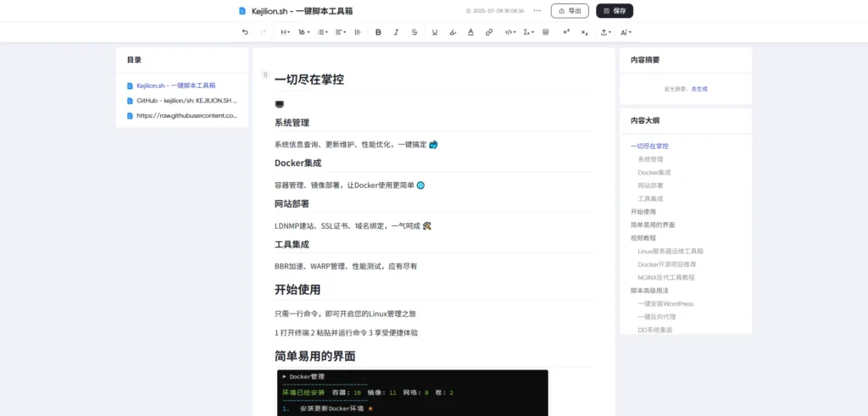Jump to 简单易用的界面 in outline
The width and height of the screenshot is (868, 416).
coord(653,225)
